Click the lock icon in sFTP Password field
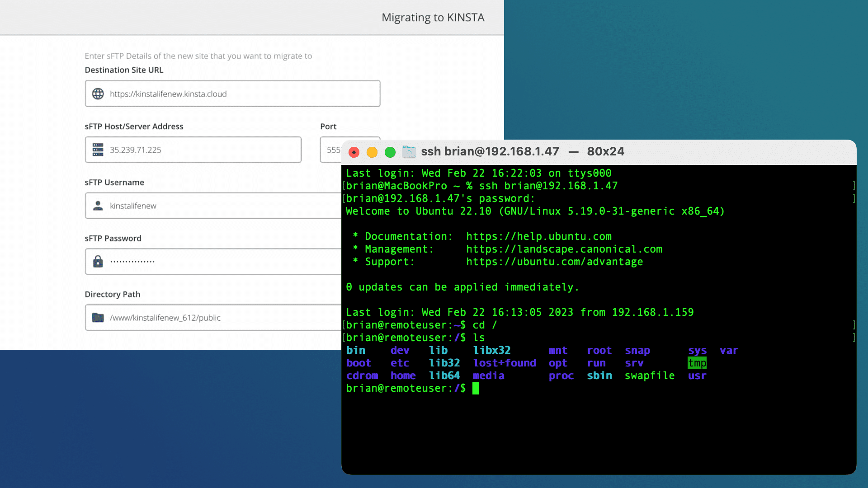 point(98,262)
